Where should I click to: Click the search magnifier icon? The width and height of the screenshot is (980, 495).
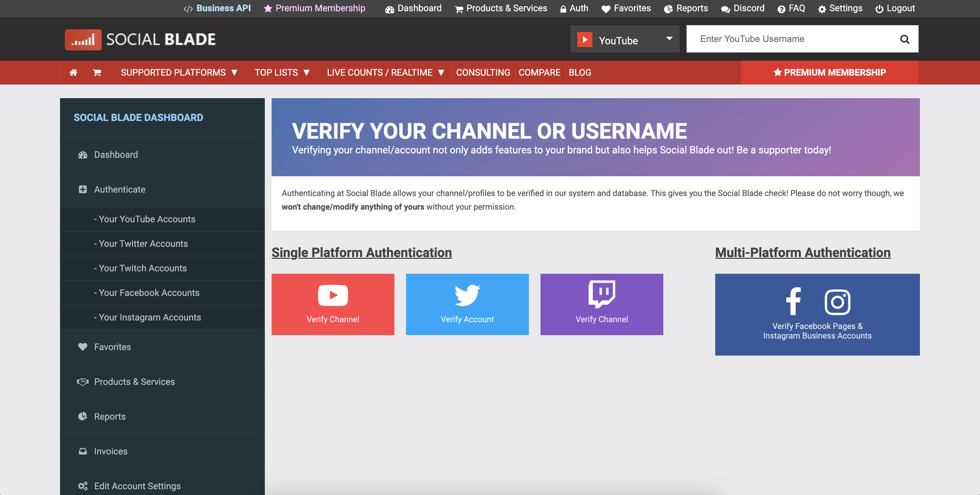tap(905, 39)
